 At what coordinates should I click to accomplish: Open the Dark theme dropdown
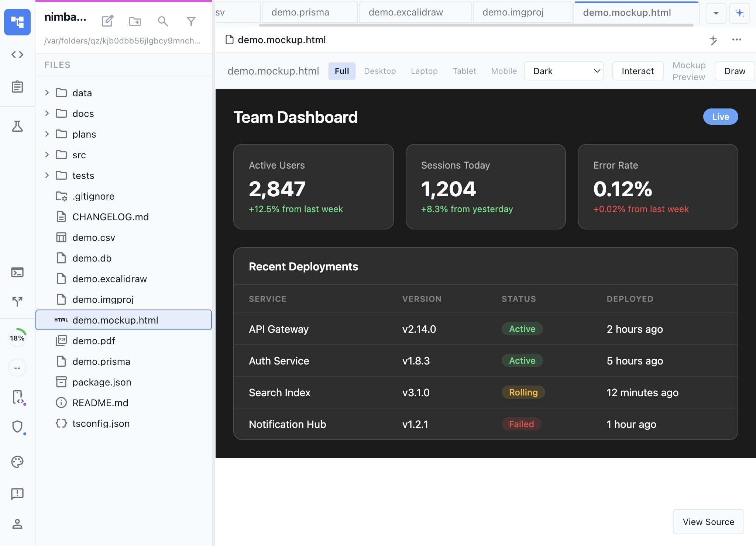(564, 71)
